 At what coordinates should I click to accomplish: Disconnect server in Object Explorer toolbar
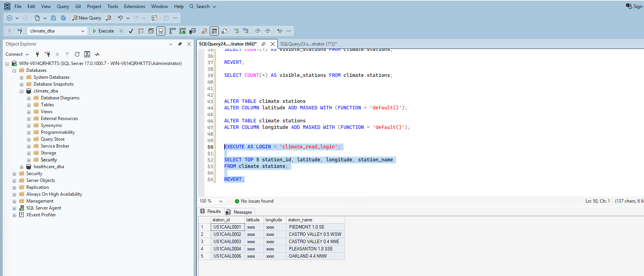tap(47, 54)
